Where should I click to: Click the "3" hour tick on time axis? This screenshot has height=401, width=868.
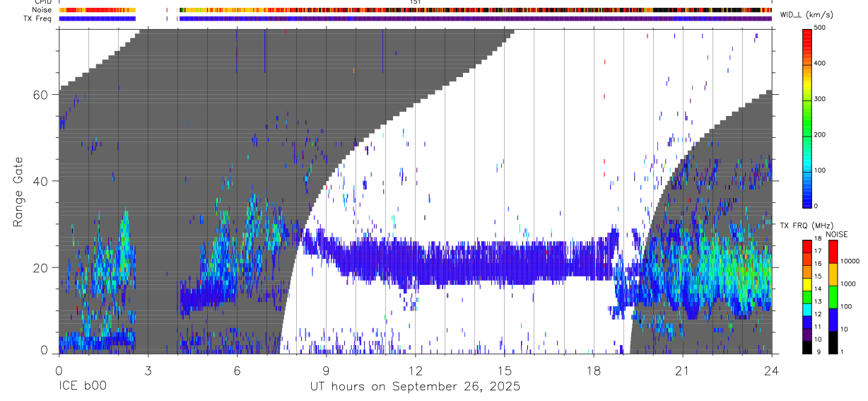148,370
